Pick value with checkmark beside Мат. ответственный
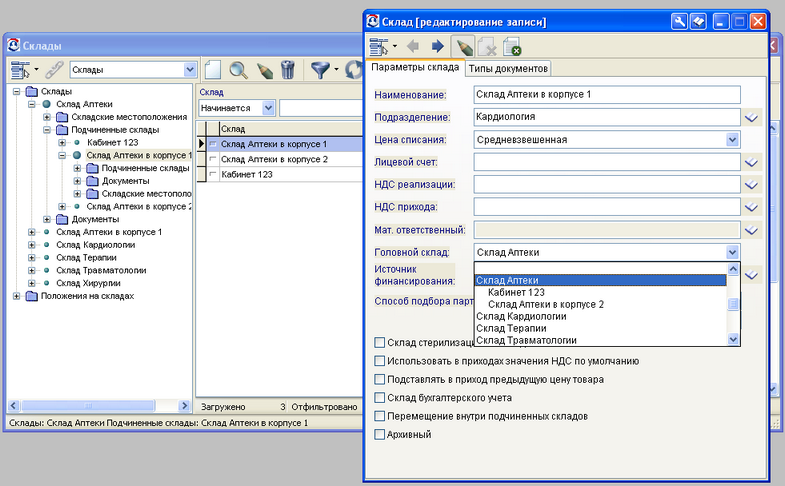Viewport: 785px width, 486px height. [x=751, y=230]
